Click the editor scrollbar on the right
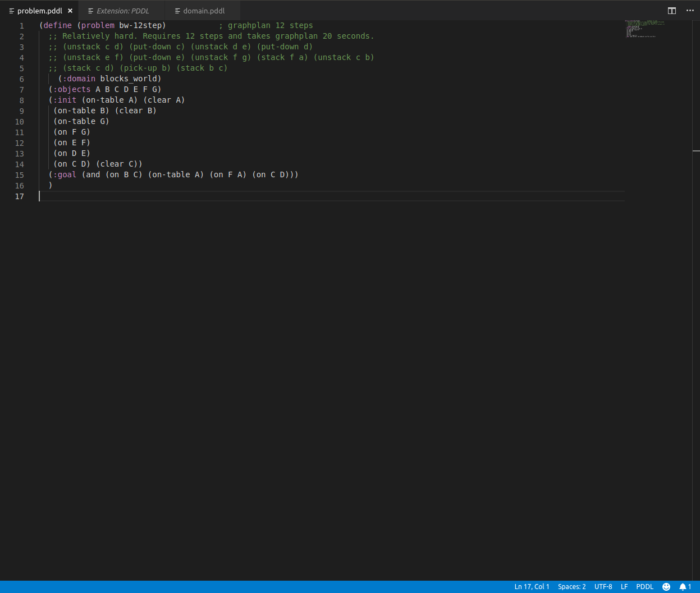This screenshot has height=593, width=700. [696, 151]
